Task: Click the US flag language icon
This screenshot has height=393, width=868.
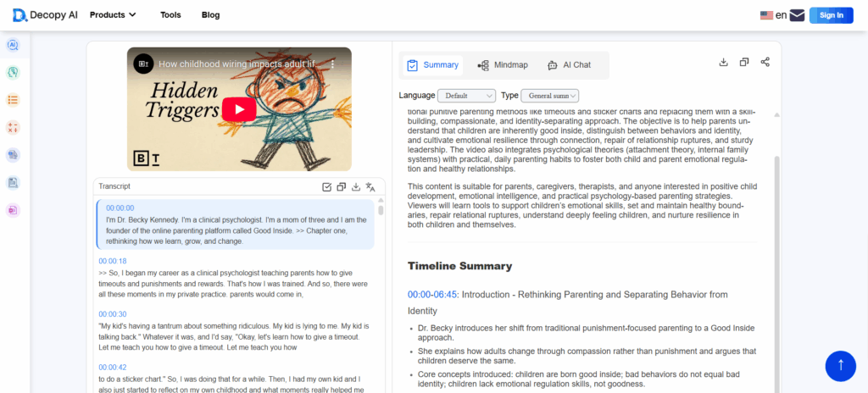Action: click(x=766, y=15)
